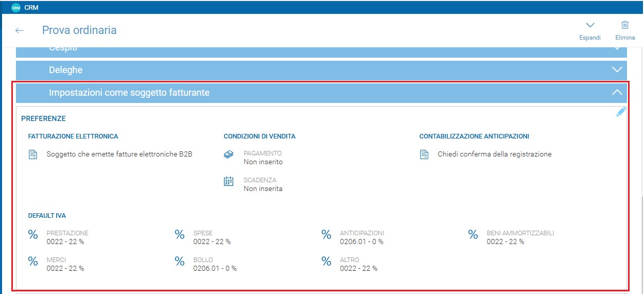
Task: Click the CRM title text in window bar
Action: (x=31, y=8)
